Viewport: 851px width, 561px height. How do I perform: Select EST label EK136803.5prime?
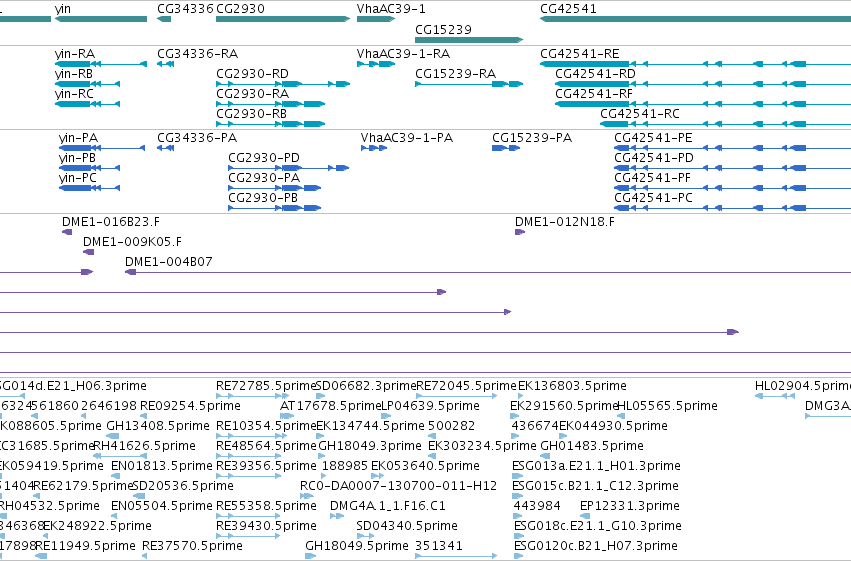(x=572, y=386)
